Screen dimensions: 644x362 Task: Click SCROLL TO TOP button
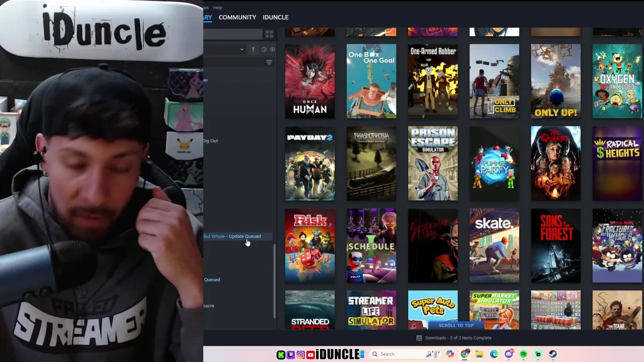[x=456, y=325]
